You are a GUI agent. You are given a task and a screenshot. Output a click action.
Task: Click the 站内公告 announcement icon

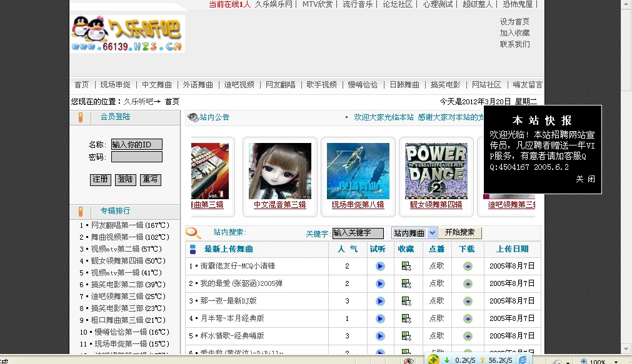pos(193,117)
